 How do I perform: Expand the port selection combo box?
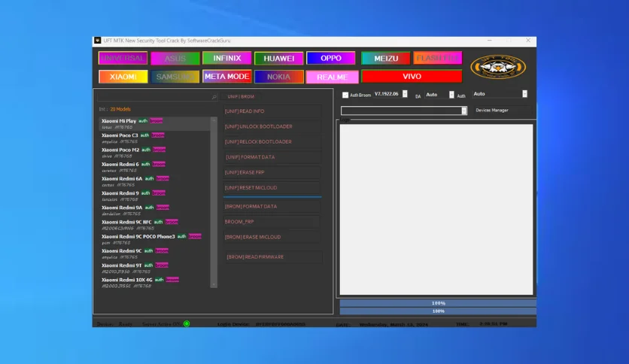pos(463,111)
